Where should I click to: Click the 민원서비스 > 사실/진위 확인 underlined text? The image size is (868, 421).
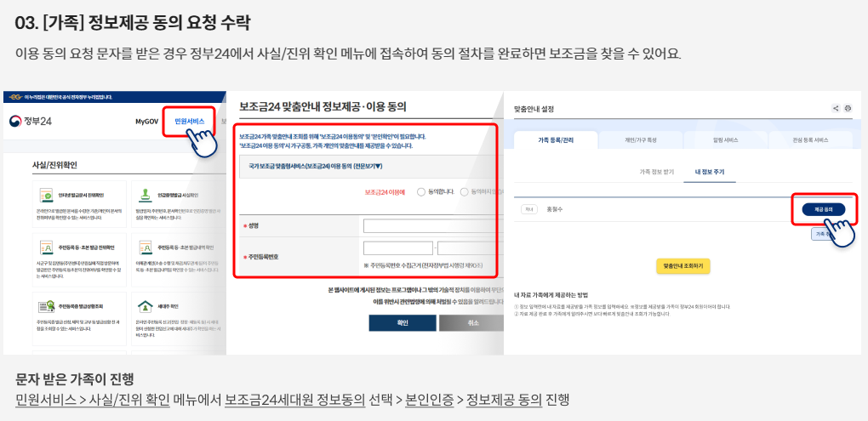pos(93,400)
